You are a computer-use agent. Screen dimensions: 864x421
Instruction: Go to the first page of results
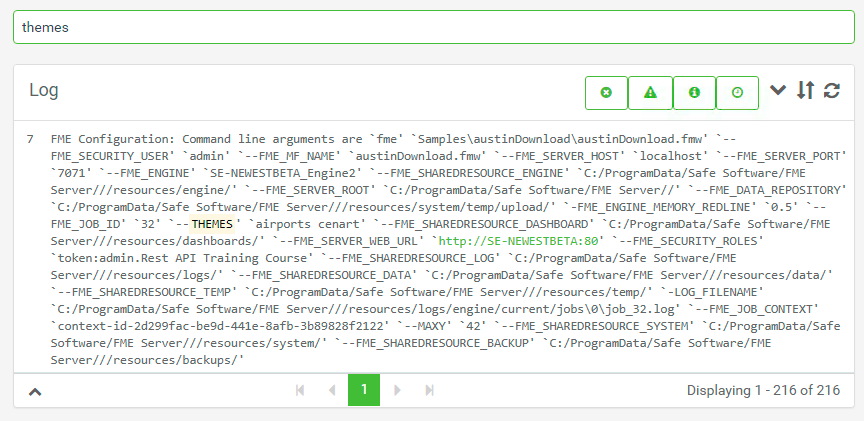[300, 390]
